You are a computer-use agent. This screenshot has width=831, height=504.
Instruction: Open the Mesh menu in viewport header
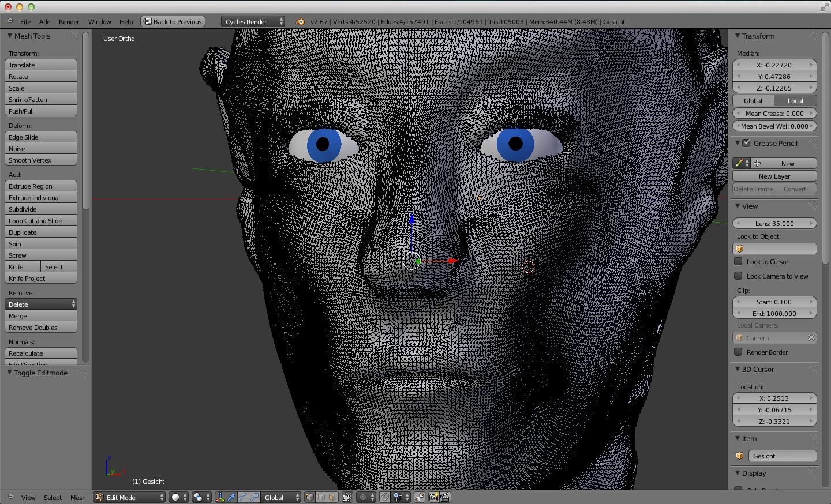(x=78, y=498)
